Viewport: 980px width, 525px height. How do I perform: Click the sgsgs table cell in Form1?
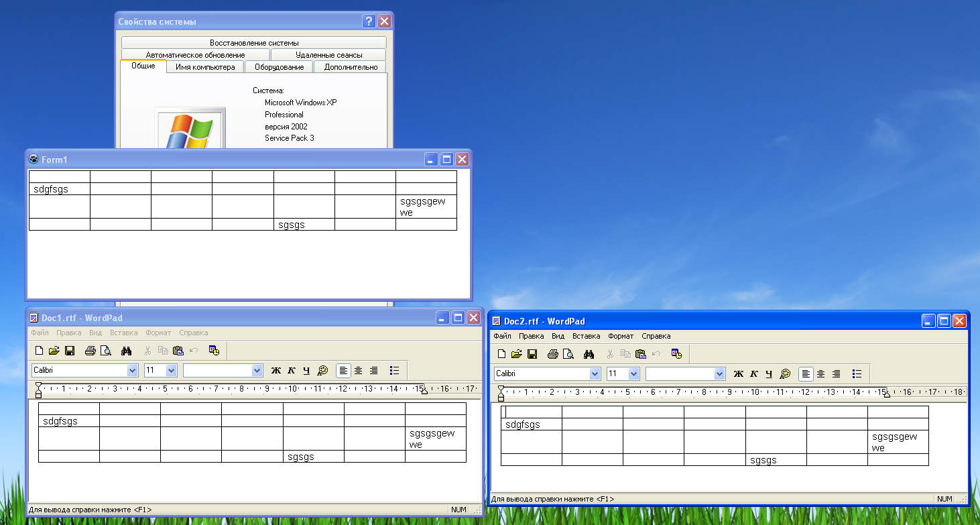[304, 225]
